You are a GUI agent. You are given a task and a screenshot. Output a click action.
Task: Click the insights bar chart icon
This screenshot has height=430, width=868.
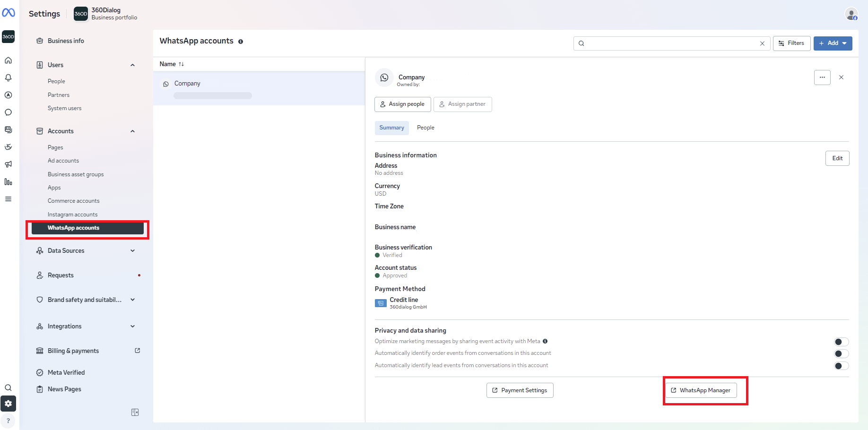[8, 182]
